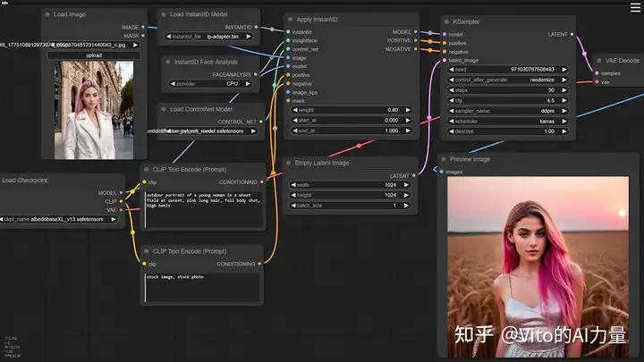
Task: Open sampler_name ddpm selector
Action: click(x=508, y=111)
